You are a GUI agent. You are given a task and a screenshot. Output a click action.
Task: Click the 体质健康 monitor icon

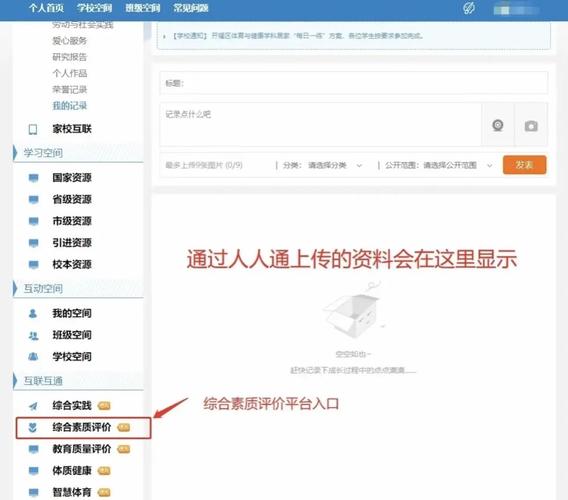[33, 471]
